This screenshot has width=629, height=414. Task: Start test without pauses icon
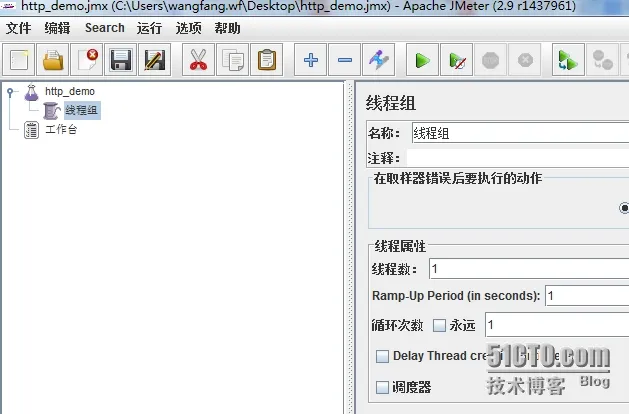pos(457,60)
